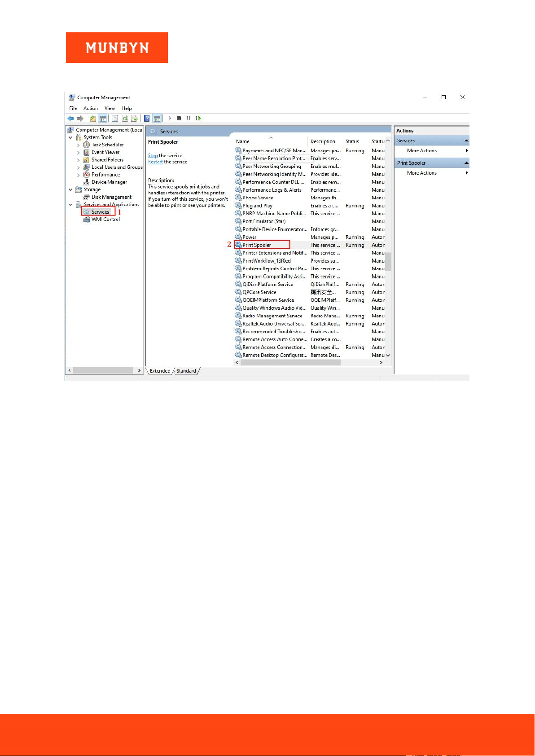Click the Up one level folder icon

click(x=93, y=119)
